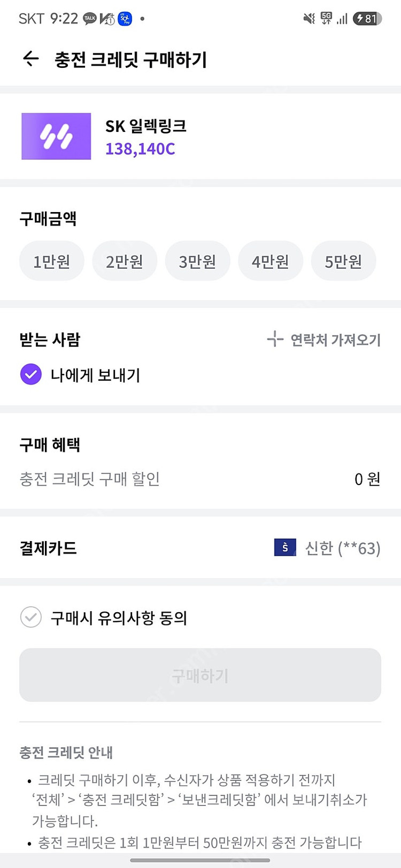Choose the 3만원 amount chip
This screenshot has height=868, width=401.
click(197, 261)
